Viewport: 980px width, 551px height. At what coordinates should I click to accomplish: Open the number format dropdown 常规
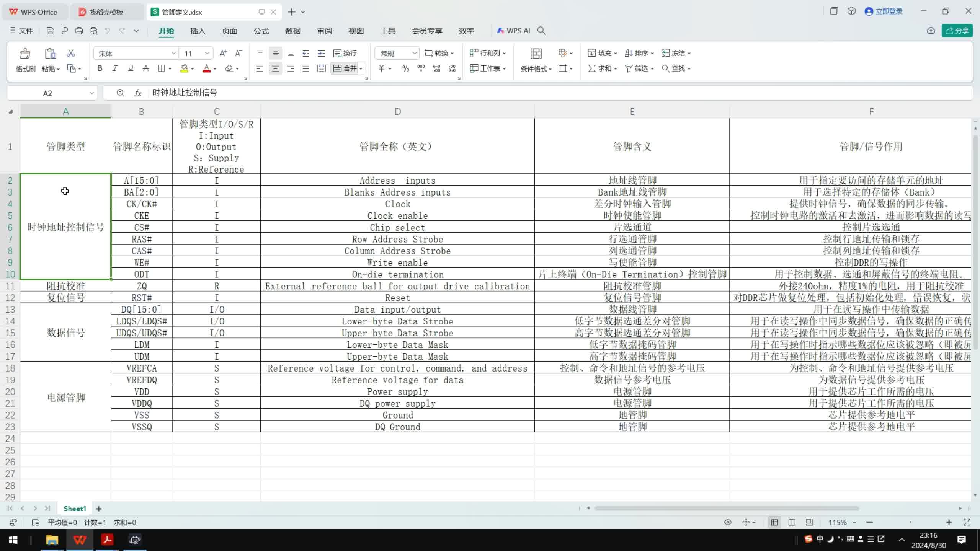click(414, 53)
